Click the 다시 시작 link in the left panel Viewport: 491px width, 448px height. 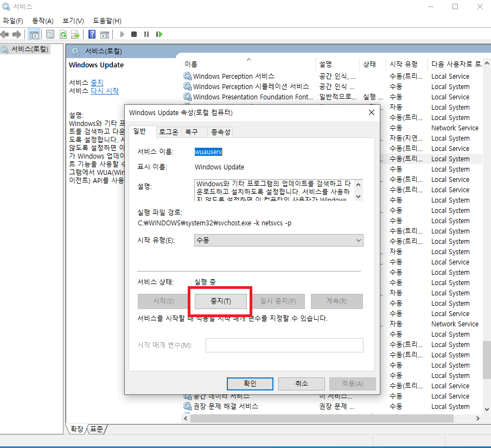pos(105,91)
